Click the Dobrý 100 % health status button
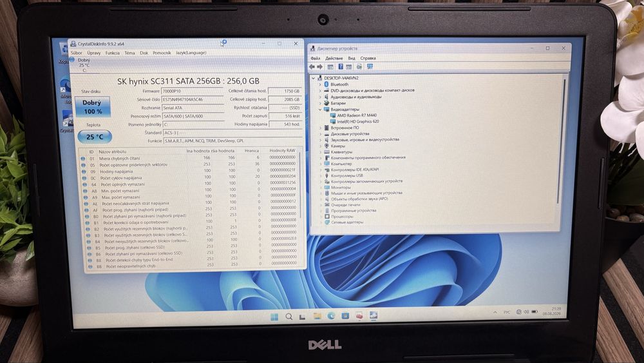Image resolution: width=644 pixels, height=363 pixels. pos(92,107)
